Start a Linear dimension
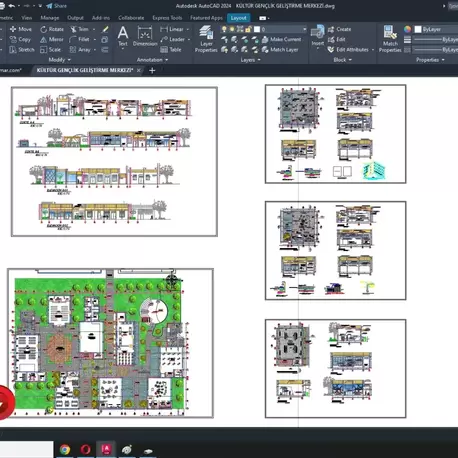The height and width of the screenshot is (458, 458). [172, 29]
